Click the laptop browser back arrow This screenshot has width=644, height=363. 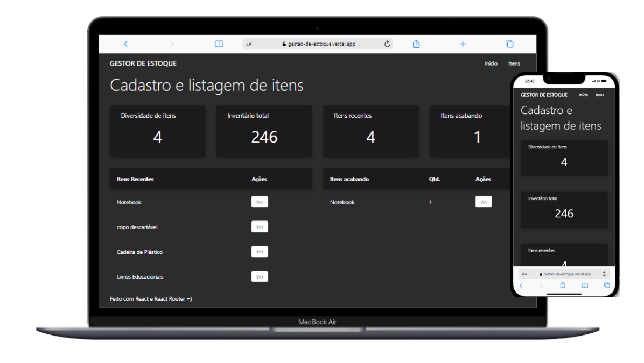tap(126, 44)
